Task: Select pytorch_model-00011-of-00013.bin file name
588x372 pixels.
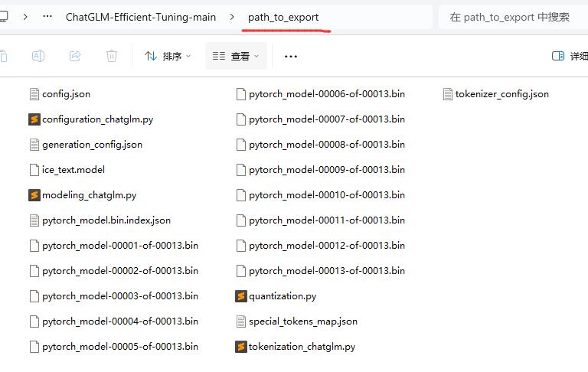Action: (x=327, y=220)
